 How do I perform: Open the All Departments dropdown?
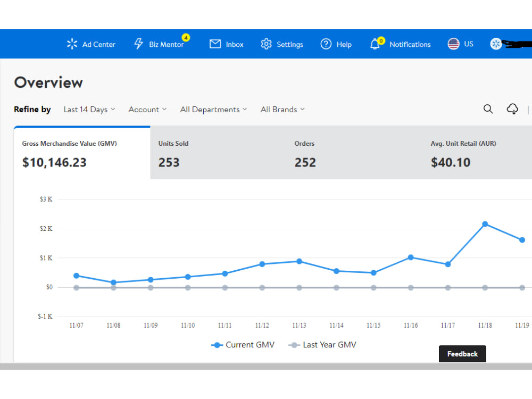213,109
